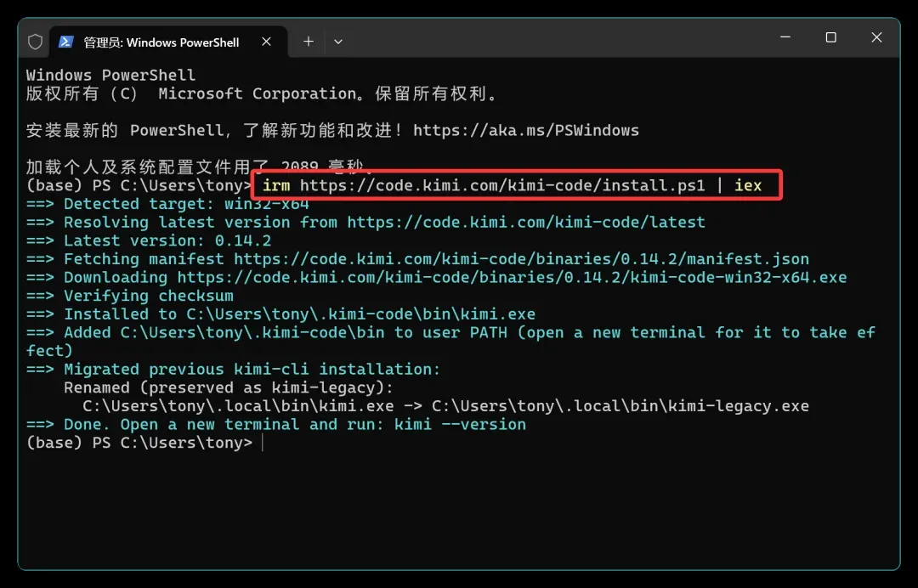
Task: Click 'Verifying checksum' line
Action: 130,296
